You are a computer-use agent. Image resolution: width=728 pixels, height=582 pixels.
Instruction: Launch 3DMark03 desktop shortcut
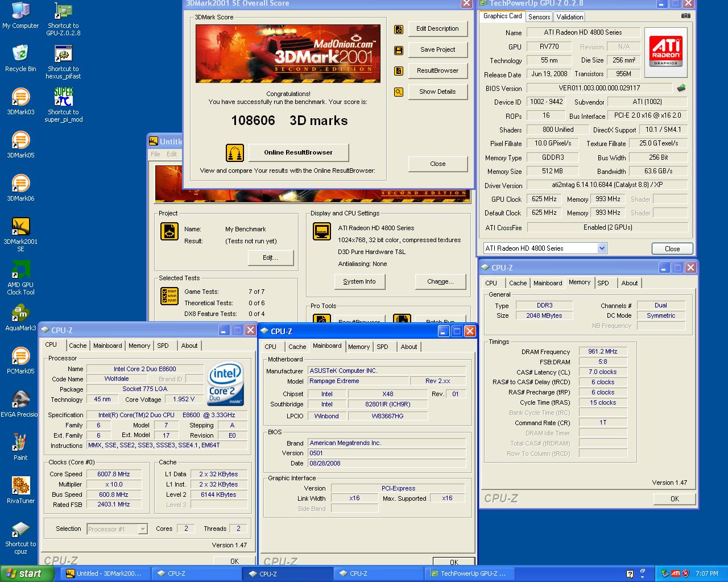pyautogui.click(x=20, y=102)
